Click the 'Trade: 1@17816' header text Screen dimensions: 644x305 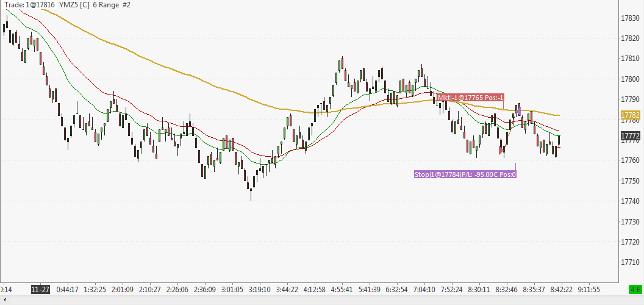(29, 4)
